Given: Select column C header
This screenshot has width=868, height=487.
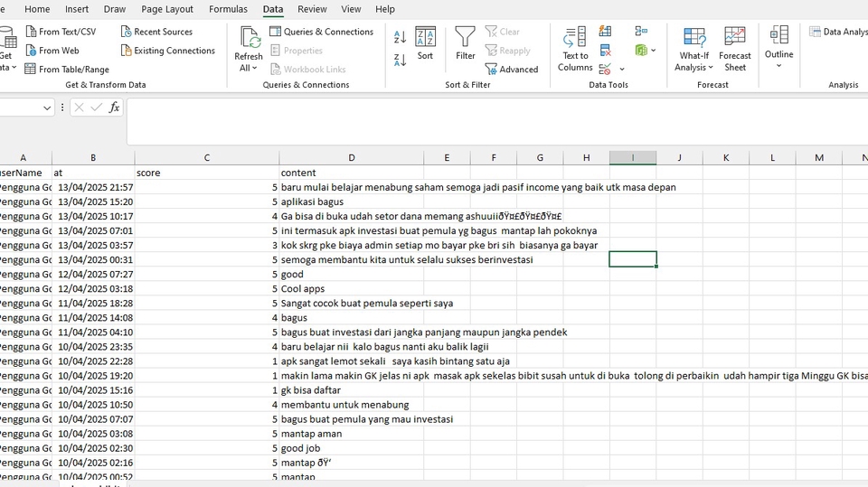Looking at the screenshot, I should tap(207, 158).
